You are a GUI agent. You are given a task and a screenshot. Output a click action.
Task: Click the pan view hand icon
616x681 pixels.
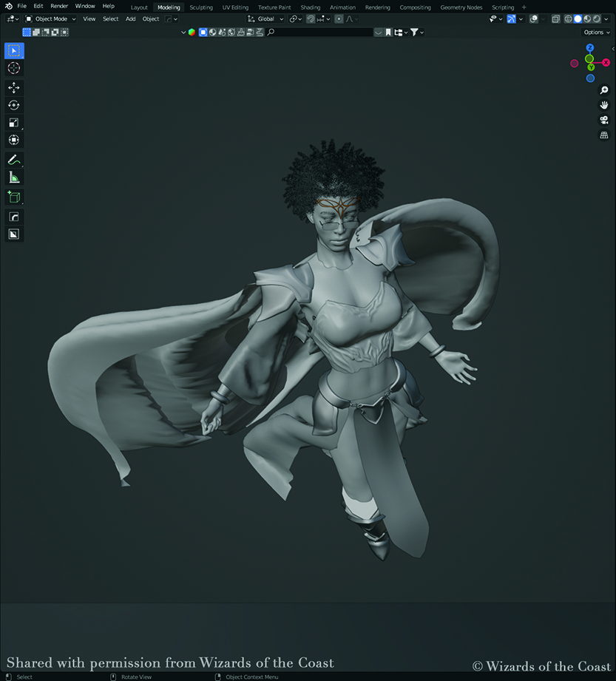[604, 105]
